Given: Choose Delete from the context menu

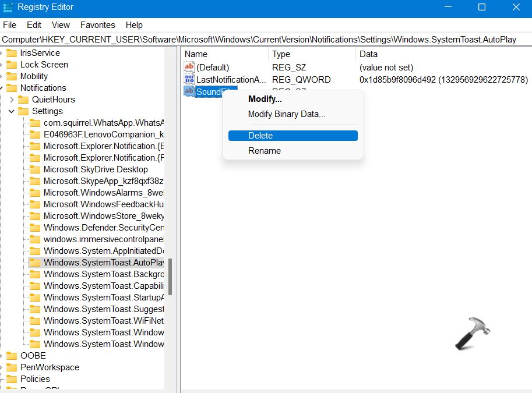Looking at the screenshot, I should pyautogui.click(x=260, y=136).
